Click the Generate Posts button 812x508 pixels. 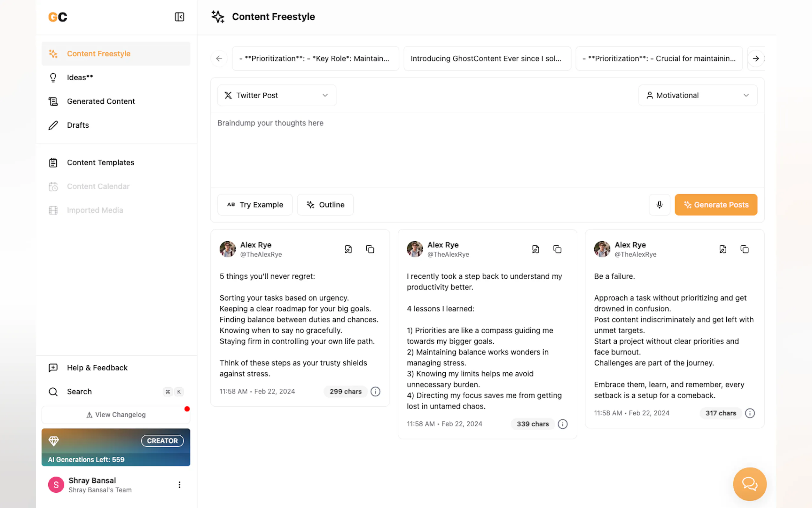[x=716, y=205]
